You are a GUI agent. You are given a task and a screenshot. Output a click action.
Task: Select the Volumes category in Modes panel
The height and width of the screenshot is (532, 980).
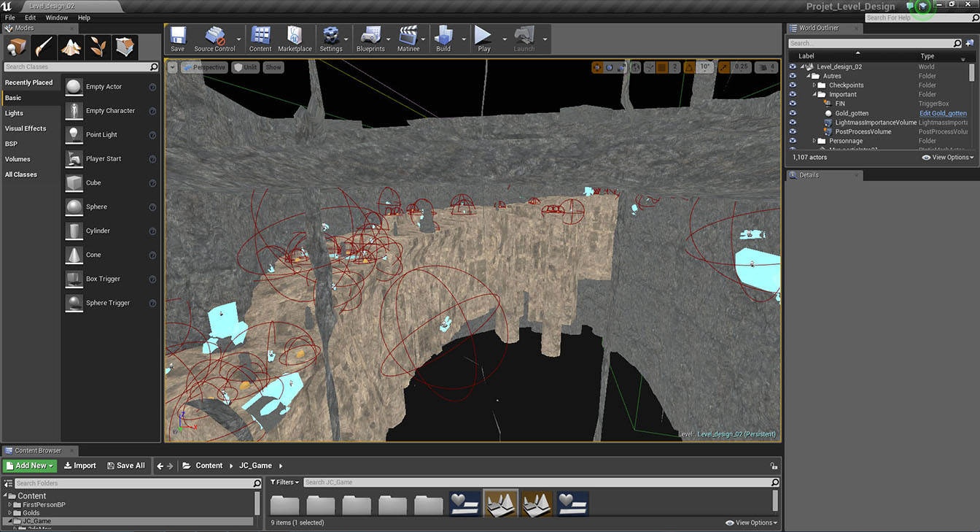pyautogui.click(x=18, y=159)
